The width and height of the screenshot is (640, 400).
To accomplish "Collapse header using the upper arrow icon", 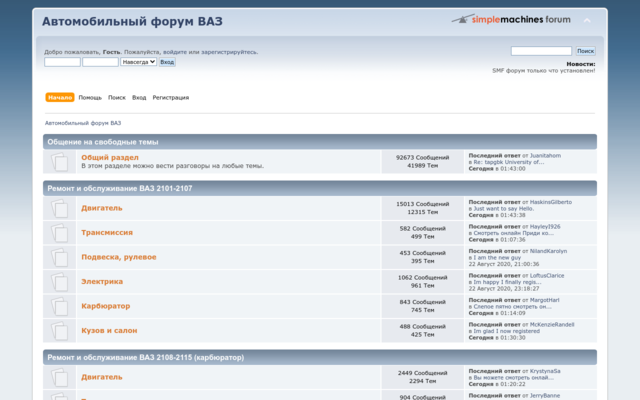I will coord(587,20).
